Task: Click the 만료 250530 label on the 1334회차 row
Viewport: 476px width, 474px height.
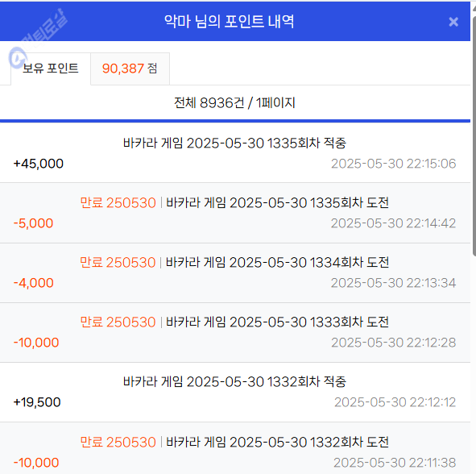Action: pyautogui.click(x=118, y=262)
